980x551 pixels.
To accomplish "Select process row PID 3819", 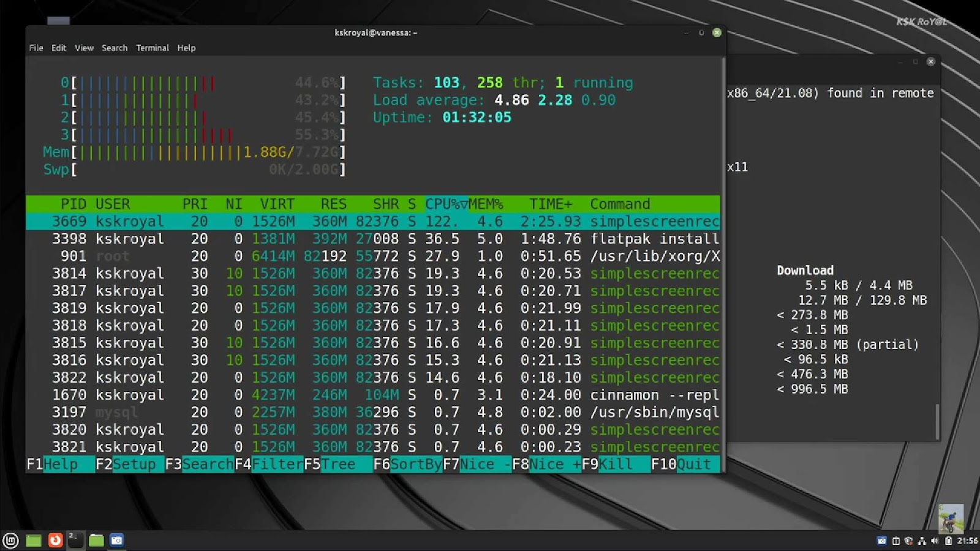I will [373, 308].
